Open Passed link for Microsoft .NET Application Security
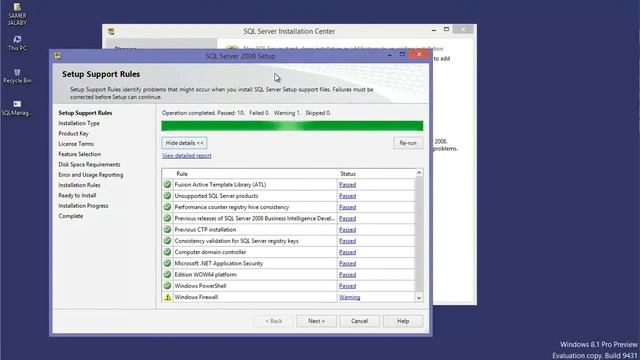 click(x=347, y=263)
